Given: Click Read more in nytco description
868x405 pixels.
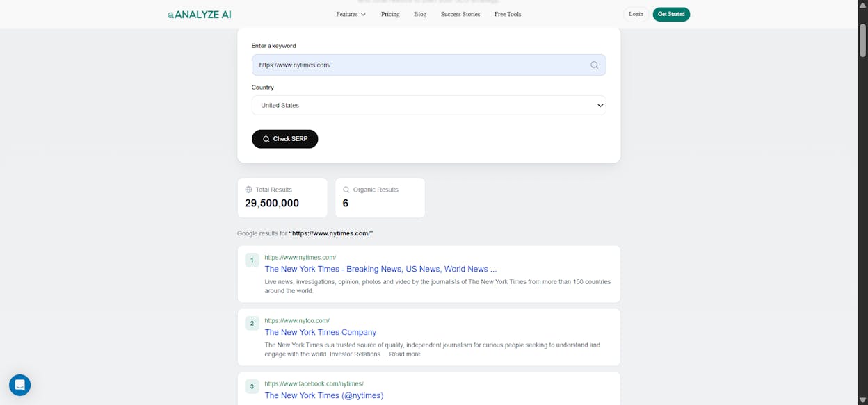Looking at the screenshot, I should (x=405, y=354).
